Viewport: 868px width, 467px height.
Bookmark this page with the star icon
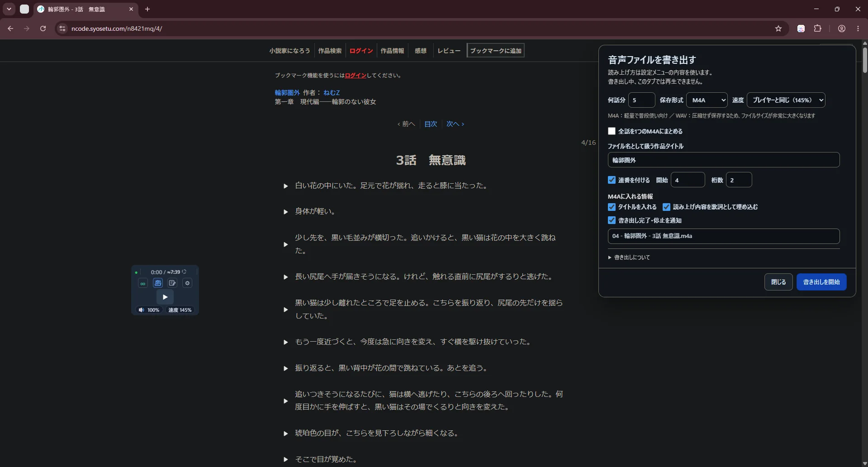point(778,29)
